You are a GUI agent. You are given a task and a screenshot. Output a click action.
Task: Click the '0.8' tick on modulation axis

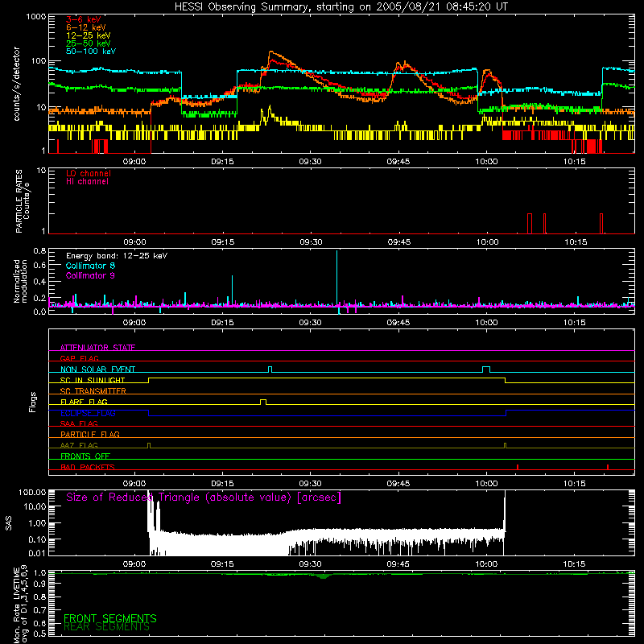pyautogui.click(x=39, y=250)
